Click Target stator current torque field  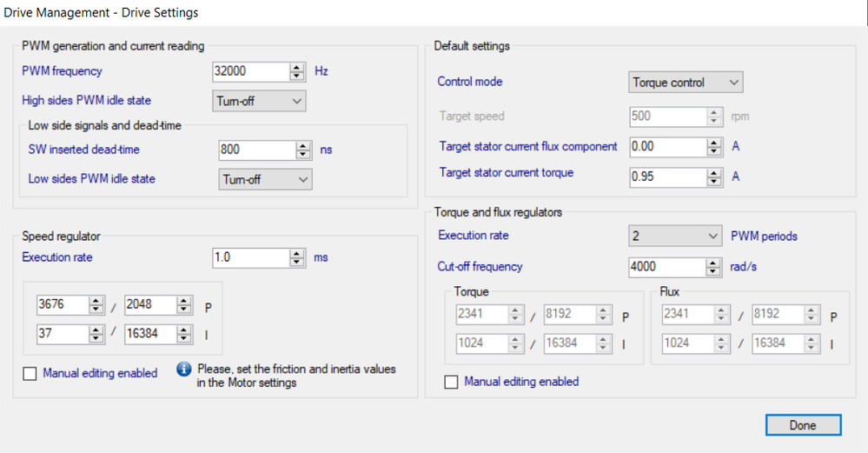point(667,177)
